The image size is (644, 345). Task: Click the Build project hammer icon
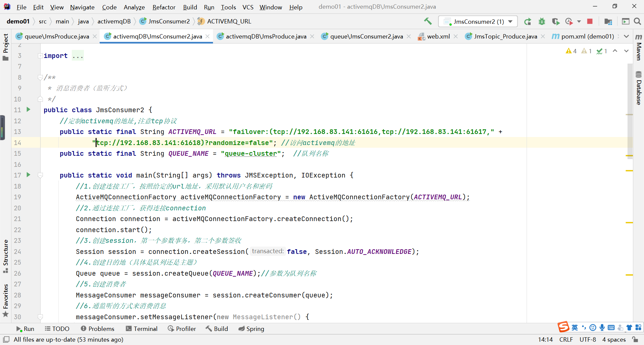point(428,21)
